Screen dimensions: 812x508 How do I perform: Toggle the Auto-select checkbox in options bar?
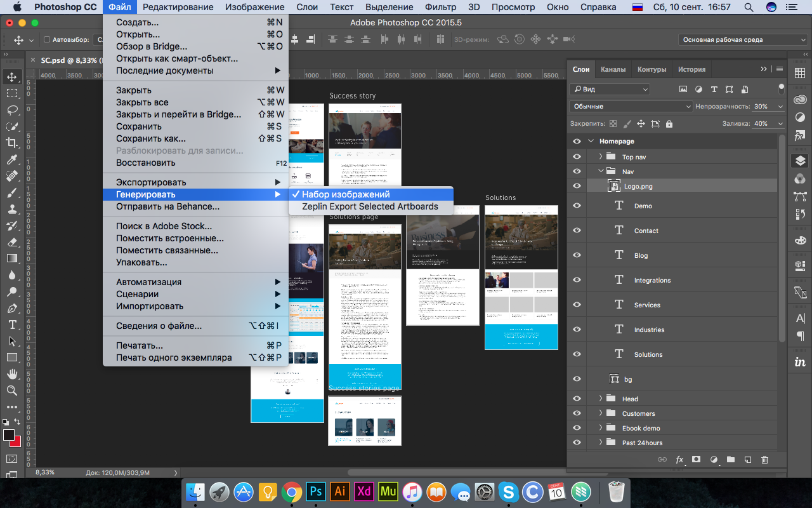47,40
